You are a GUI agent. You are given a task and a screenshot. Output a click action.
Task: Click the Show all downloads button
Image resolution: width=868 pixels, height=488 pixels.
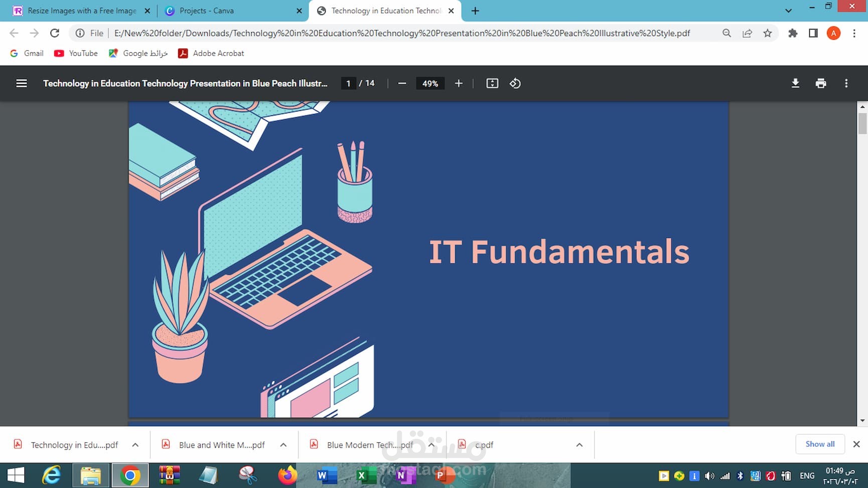[820, 444]
